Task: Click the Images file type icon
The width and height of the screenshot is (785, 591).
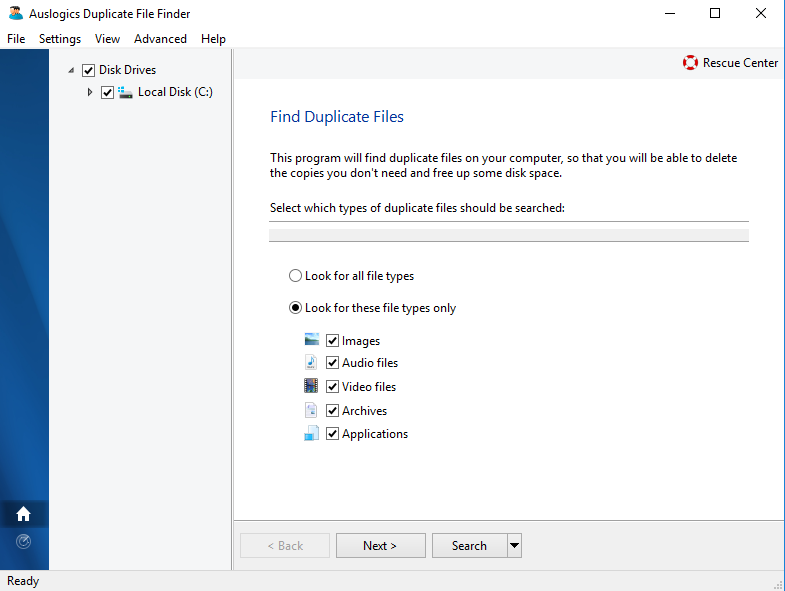Action: coord(312,340)
